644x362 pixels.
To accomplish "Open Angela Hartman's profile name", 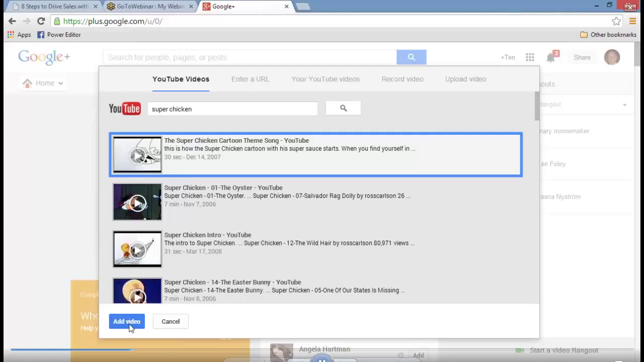I will [325, 349].
